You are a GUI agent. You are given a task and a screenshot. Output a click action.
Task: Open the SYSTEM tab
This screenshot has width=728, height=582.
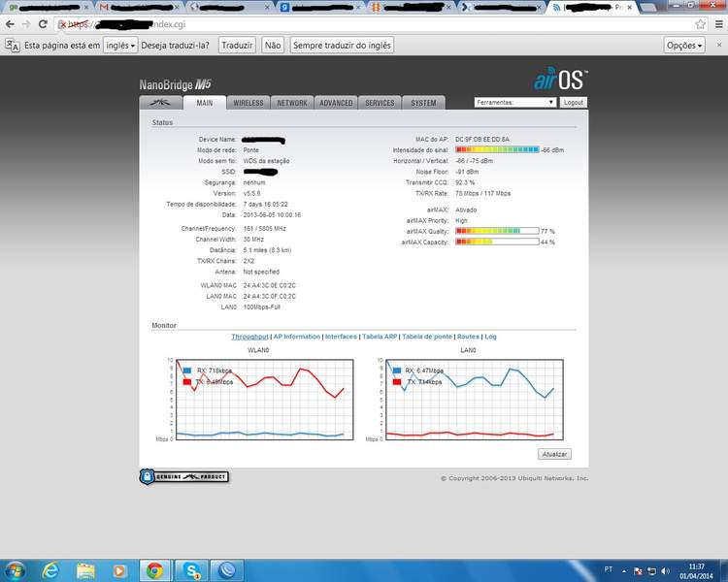point(423,103)
